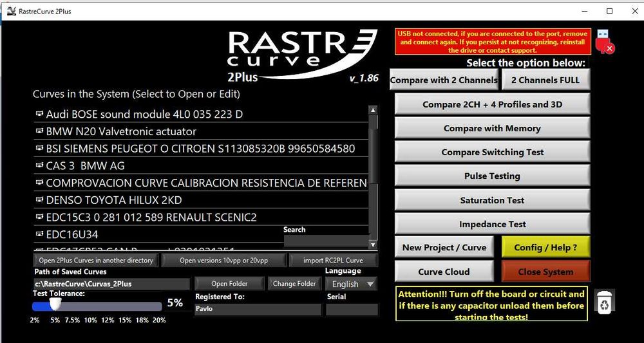The image size is (644, 343).
Task: Click the Serial field
Action: click(x=352, y=309)
